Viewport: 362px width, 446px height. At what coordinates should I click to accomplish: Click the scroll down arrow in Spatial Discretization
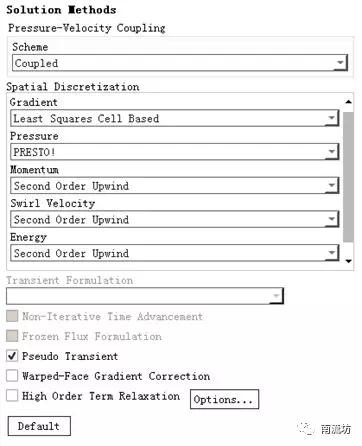[348, 261]
